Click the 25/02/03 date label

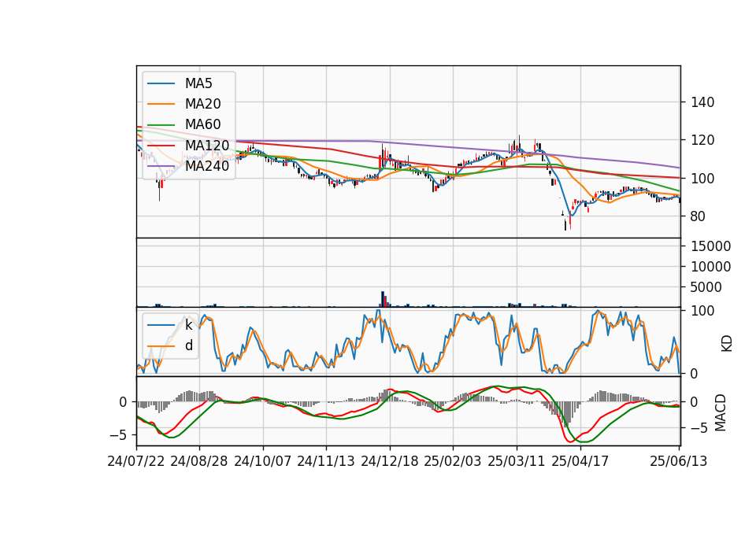point(453,461)
